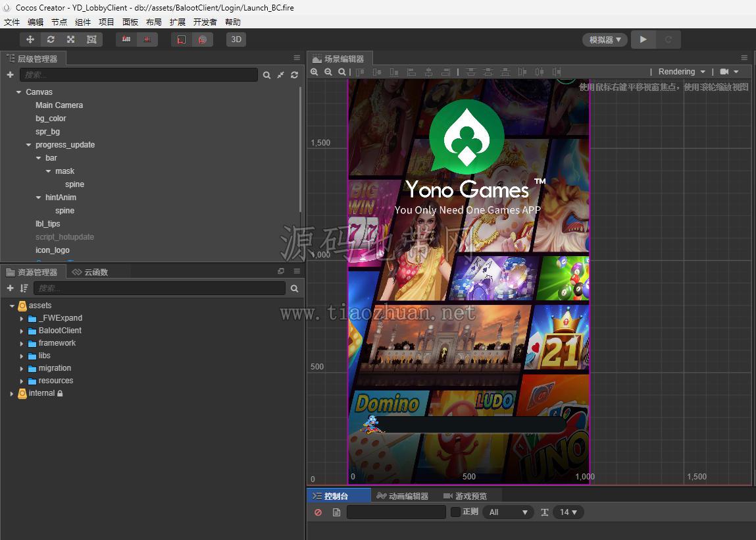Pop out the assets panel window
The height and width of the screenshot is (540, 756).
click(x=281, y=271)
